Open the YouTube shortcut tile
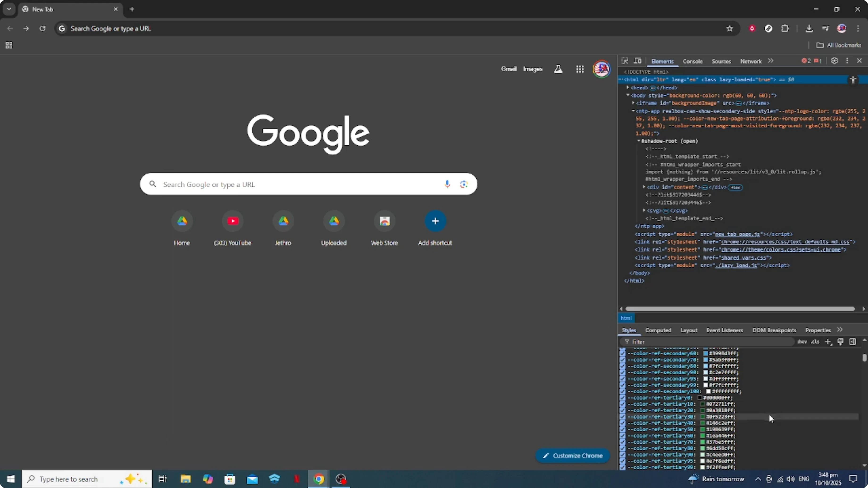Image resolution: width=868 pixels, height=488 pixels. pyautogui.click(x=233, y=228)
